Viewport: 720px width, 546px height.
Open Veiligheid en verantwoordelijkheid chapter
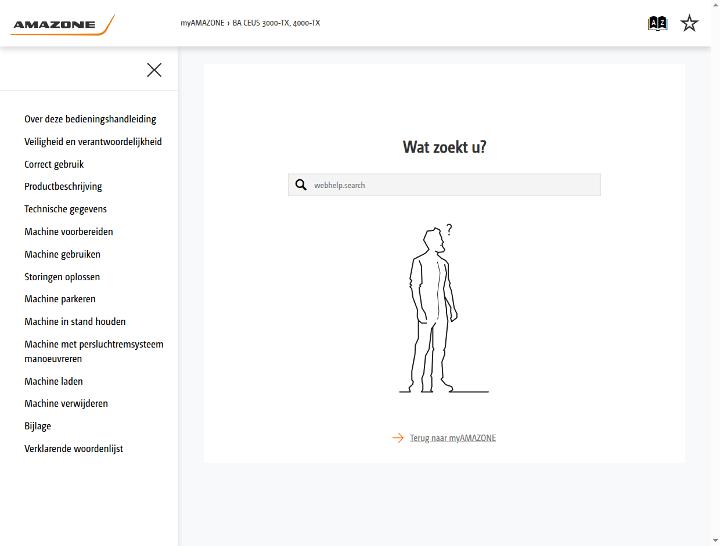tap(93, 141)
